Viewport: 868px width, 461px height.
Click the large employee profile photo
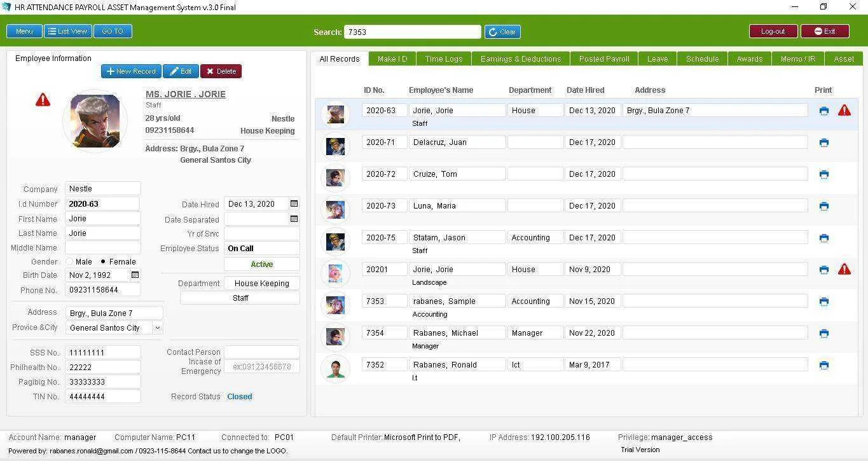click(95, 121)
